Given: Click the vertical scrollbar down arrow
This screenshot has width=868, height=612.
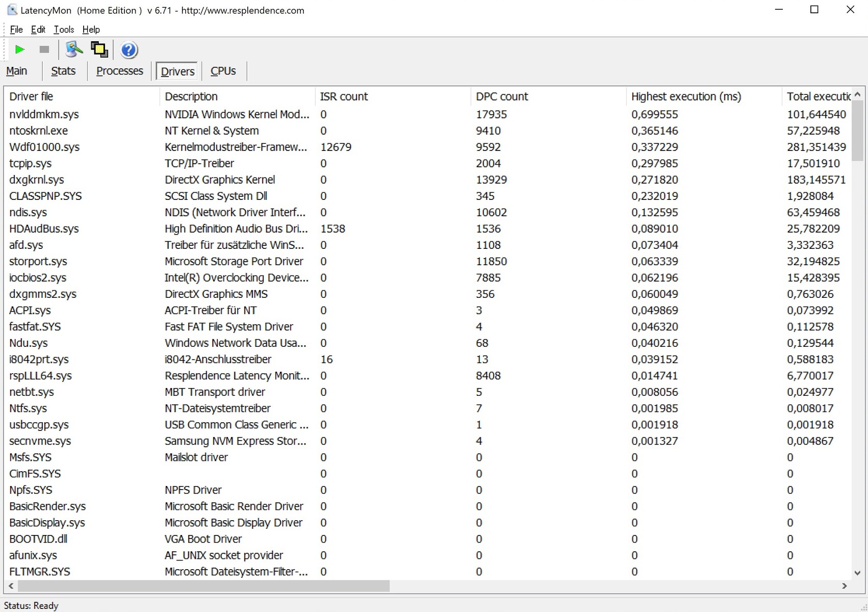Looking at the screenshot, I should (857, 573).
